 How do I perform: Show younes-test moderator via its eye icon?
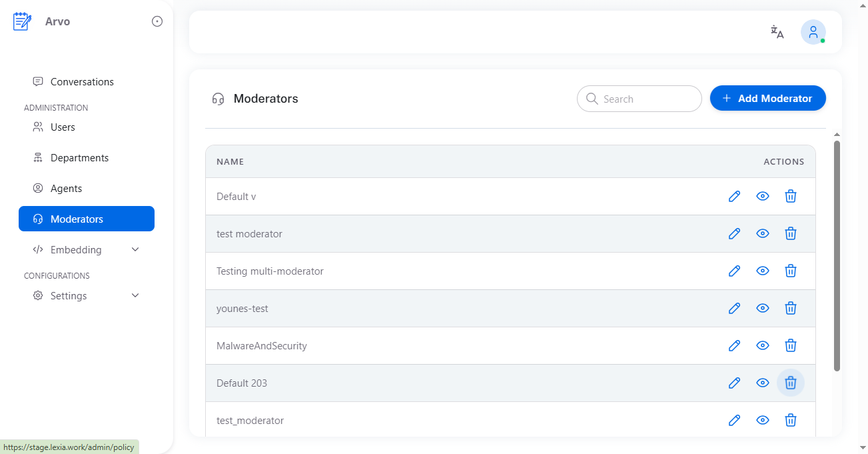(762, 308)
